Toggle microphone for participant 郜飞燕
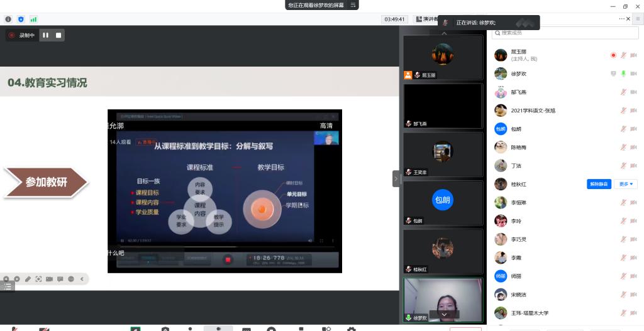The width and height of the screenshot is (644, 331). click(623, 92)
